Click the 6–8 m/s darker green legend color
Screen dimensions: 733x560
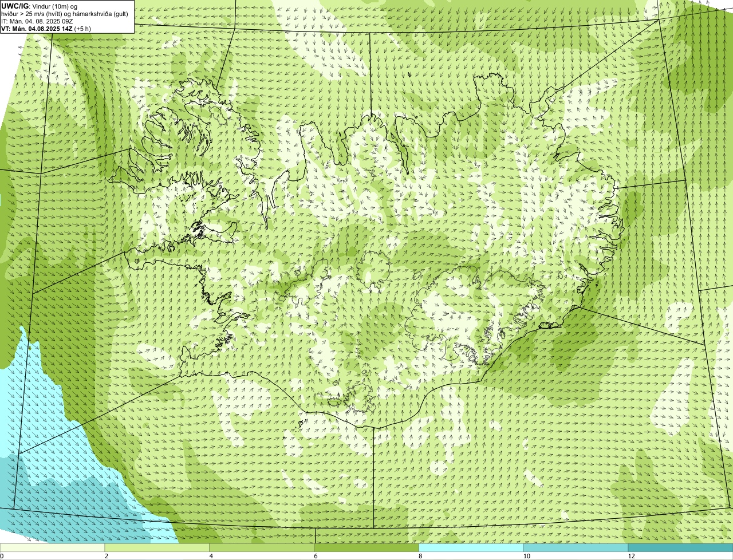[366, 548]
